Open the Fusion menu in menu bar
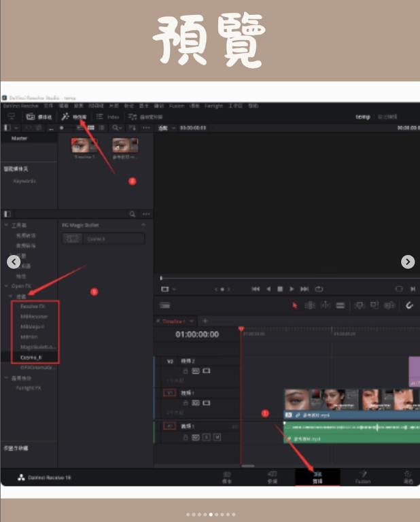The image size is (420, 522). [x=177, y=106]
